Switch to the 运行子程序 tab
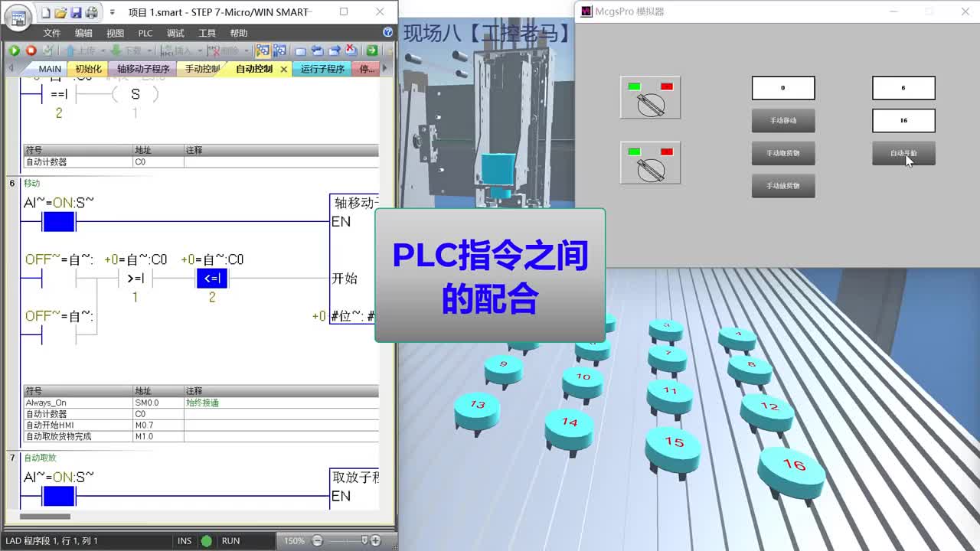This screenshot has width=980, height=551. 322,69
